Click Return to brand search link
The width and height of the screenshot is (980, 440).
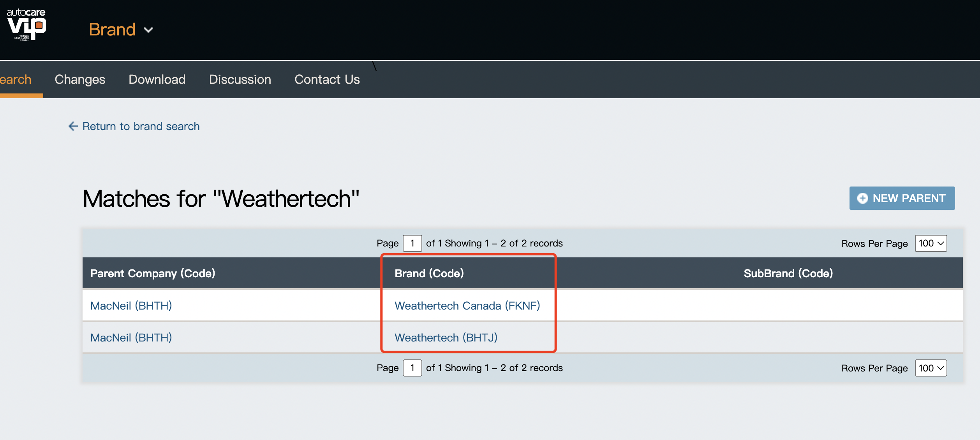click(x=141, y=126)
